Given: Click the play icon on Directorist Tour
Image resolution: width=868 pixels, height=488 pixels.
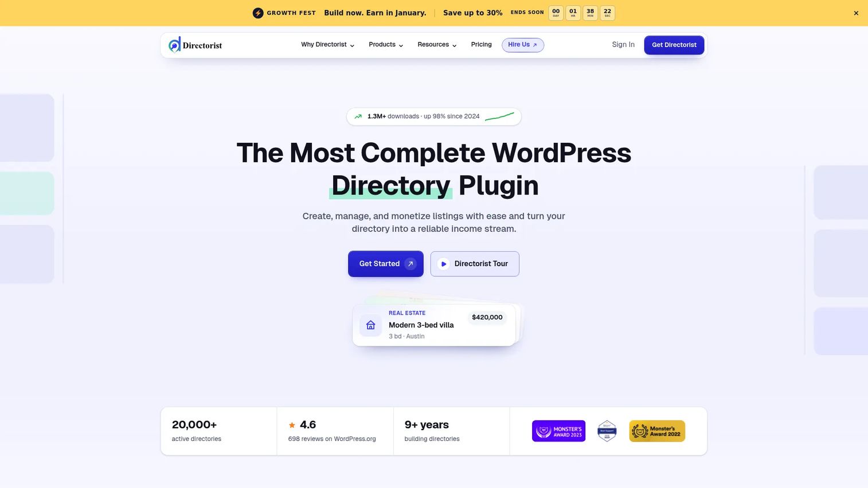Looking at the screenshot, I should pyautogui.click(x=443, y=264).
